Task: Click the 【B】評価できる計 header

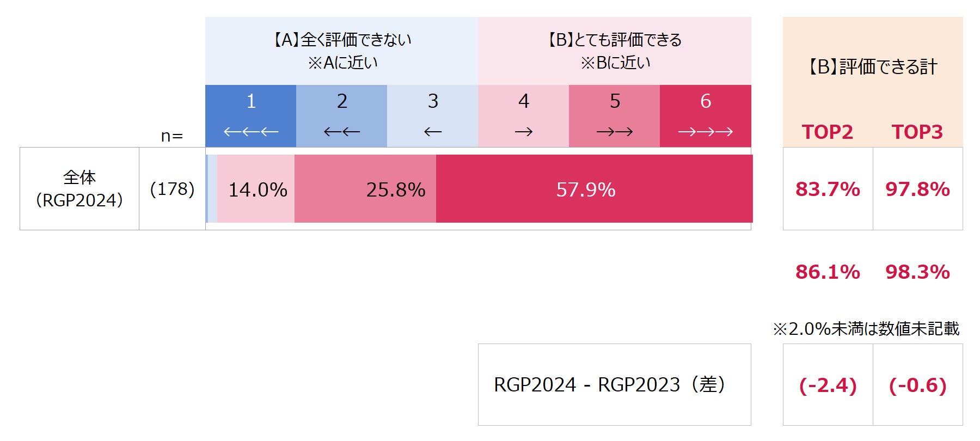Action: click(x=872, y=67)
